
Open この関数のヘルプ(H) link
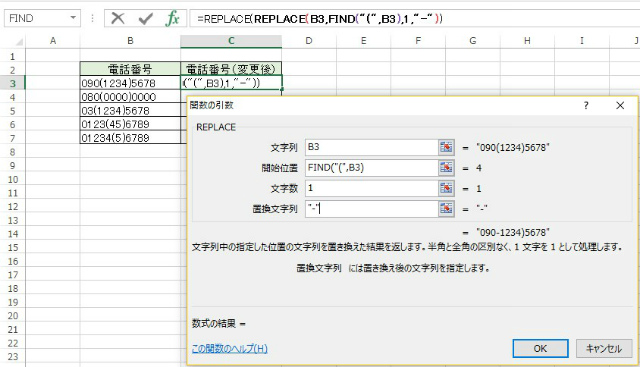pos(229,349)
